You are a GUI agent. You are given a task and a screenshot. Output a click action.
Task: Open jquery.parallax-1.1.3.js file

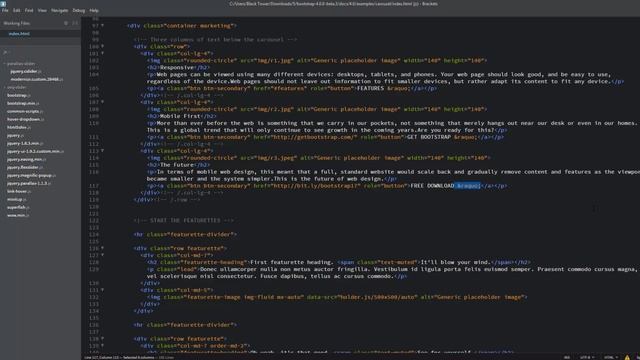29,183
